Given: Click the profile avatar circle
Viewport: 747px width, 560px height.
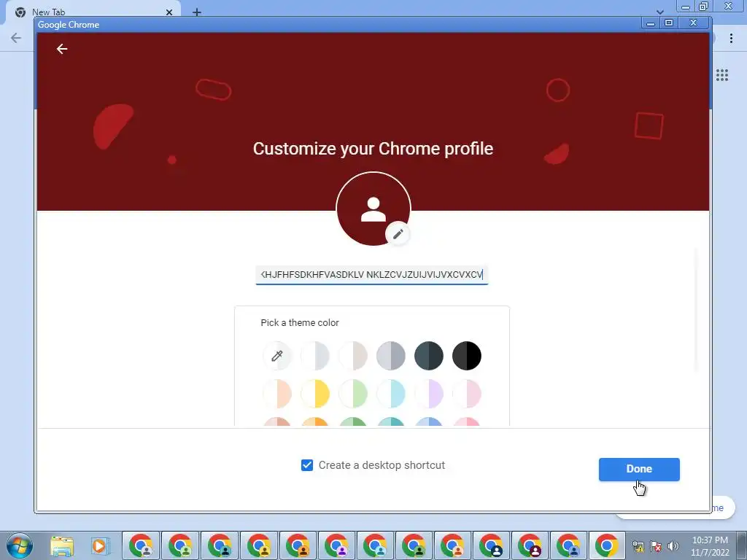Looking at the screenshot, I should pos(373,209).
